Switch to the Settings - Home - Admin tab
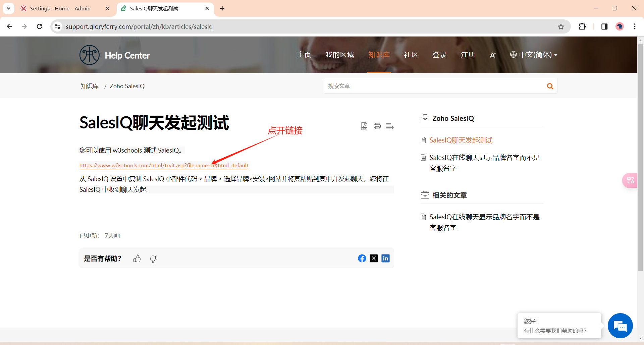 (60, 8)
